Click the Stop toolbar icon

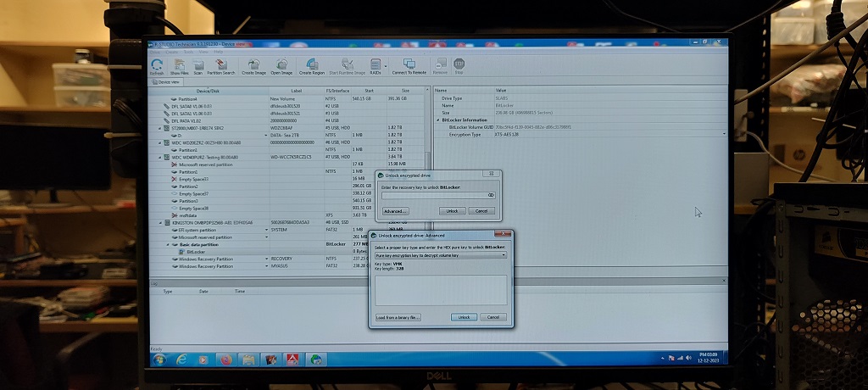click(459, 66)
